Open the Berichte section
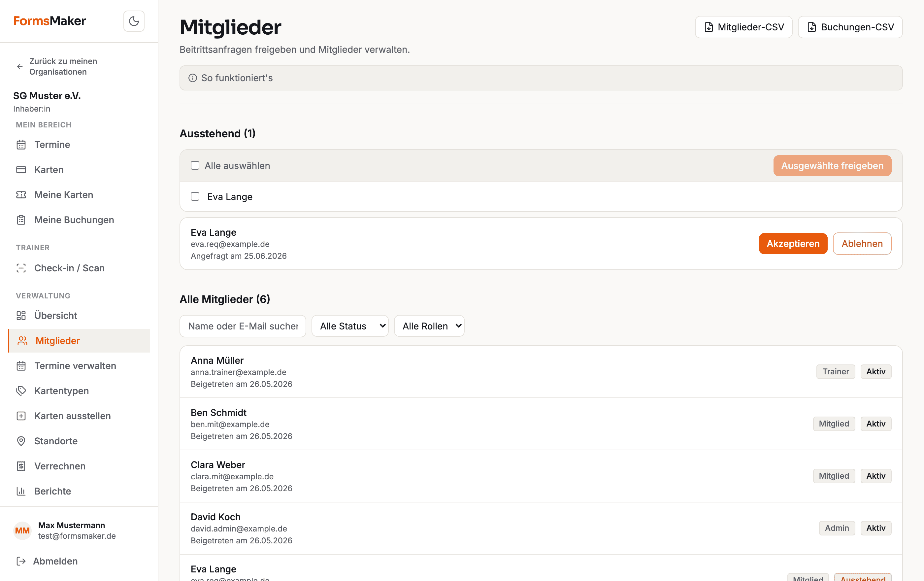Screen dimensions: 924x581 pyautogui.click(x=79, y=491)
